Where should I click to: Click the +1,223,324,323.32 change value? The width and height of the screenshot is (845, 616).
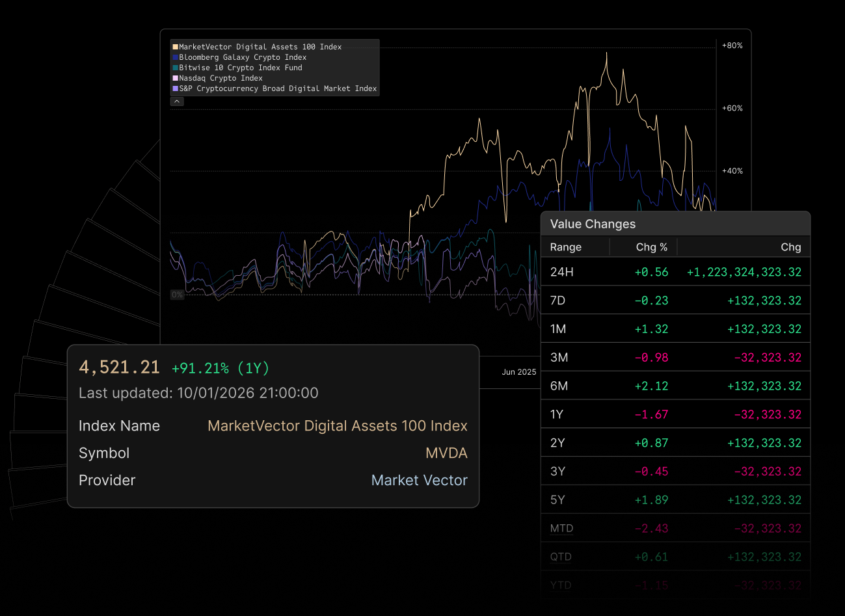click(744, 272)
